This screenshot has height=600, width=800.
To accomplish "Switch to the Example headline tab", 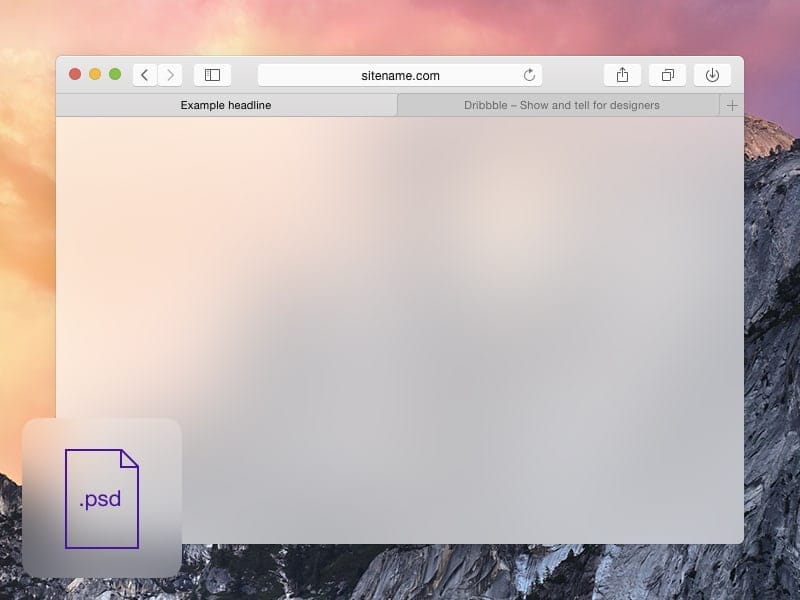I will (227, 105).
